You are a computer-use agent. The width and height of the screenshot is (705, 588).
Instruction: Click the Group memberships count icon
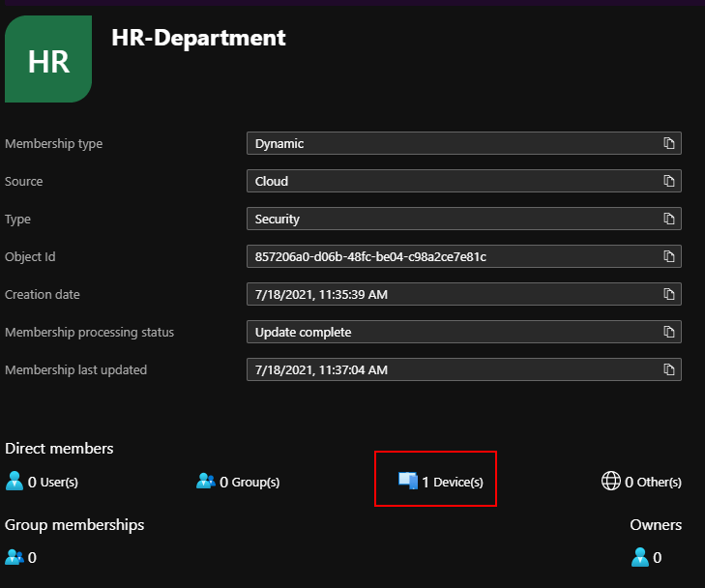click(x=15, y=557)
